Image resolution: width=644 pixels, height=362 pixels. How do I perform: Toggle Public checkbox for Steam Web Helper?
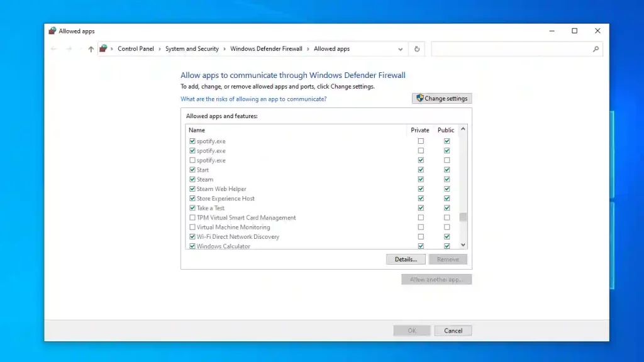click(x=447, y=189)
